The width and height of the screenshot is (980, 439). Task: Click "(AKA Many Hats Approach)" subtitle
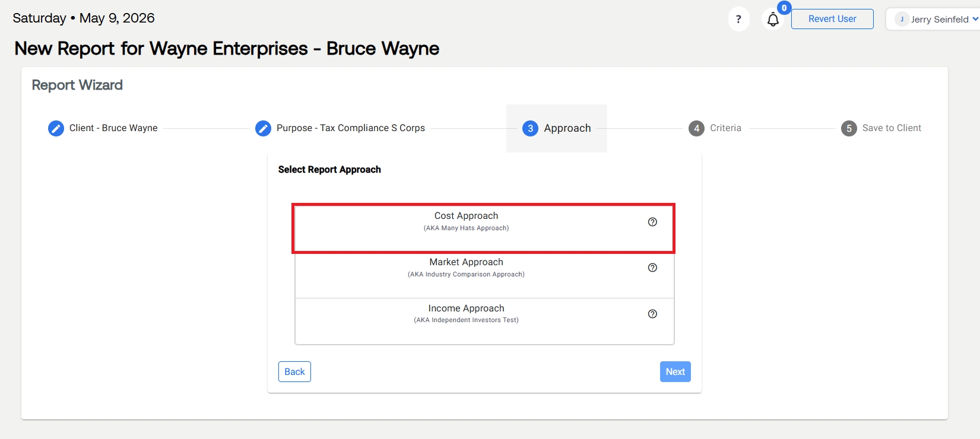[466, 228]
